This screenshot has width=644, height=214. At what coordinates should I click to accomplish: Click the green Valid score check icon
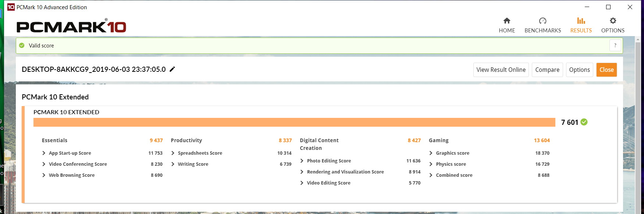[22, 45]
